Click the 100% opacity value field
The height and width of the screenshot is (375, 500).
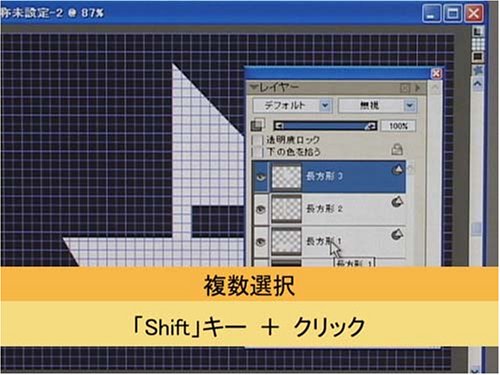click(x=398, y=126)
